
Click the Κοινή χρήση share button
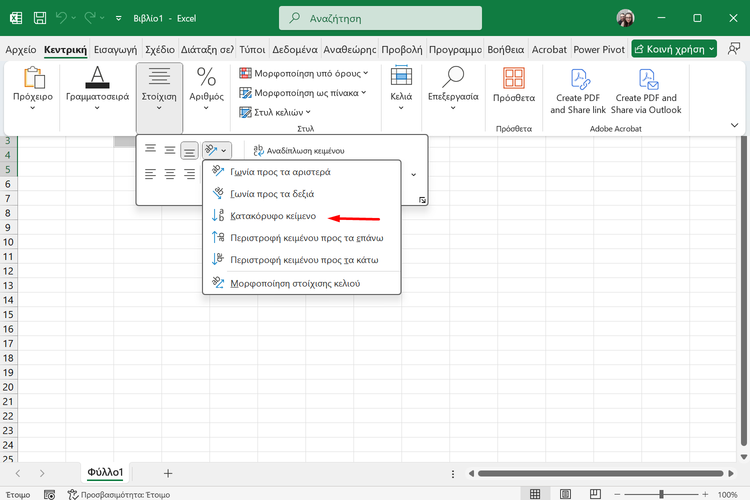pyautogui.click(x=674, y=49)
